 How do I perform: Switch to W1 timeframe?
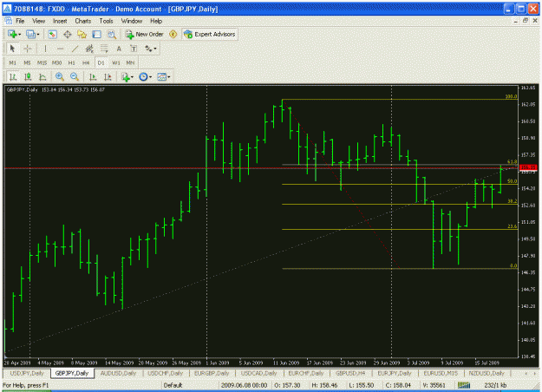point(116,63)
